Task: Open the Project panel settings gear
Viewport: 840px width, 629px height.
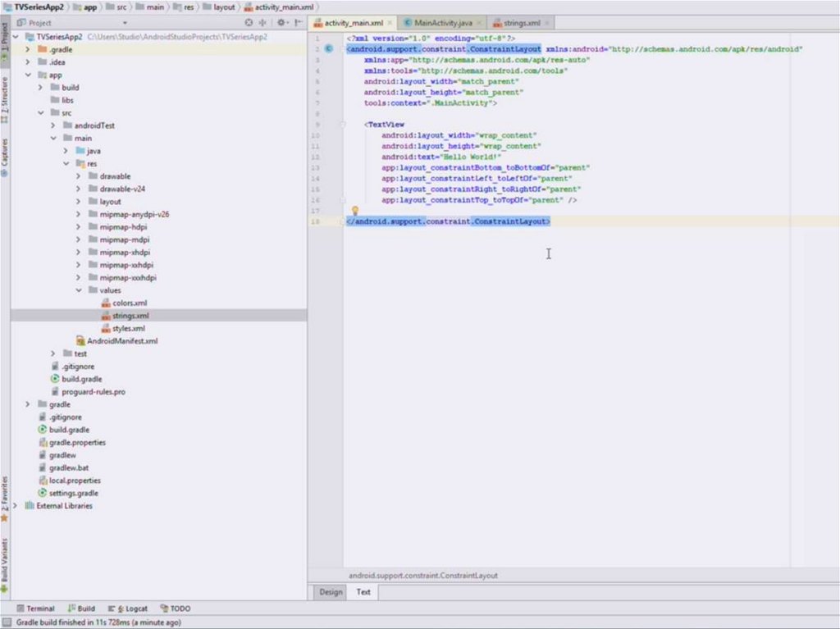Action: (281, 23)
